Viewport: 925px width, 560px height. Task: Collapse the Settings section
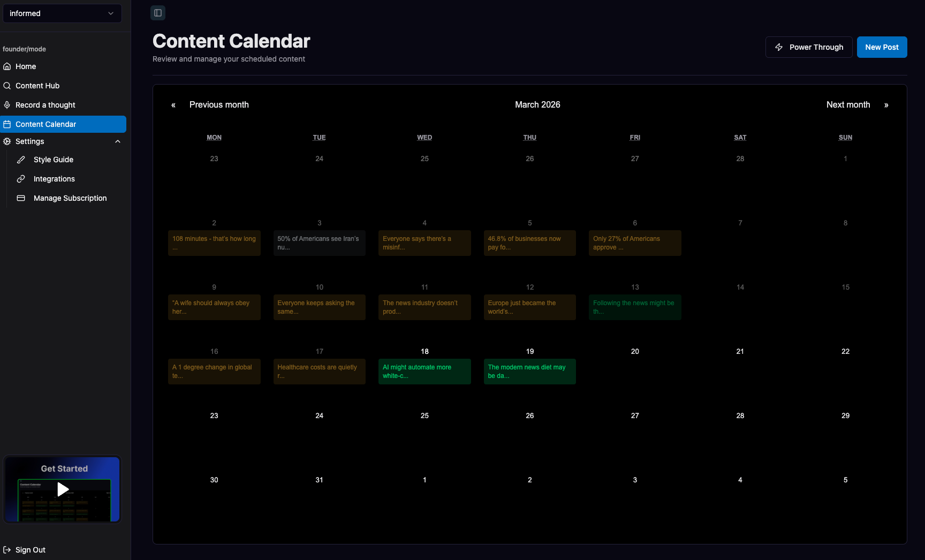[117, 141]
